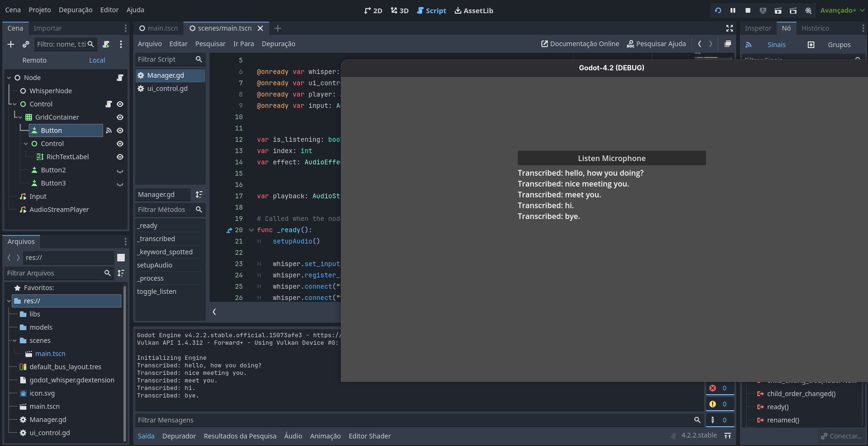Collapse res:// folder in FileSystem
The image size is (868, 446).
tap(9, 301)
